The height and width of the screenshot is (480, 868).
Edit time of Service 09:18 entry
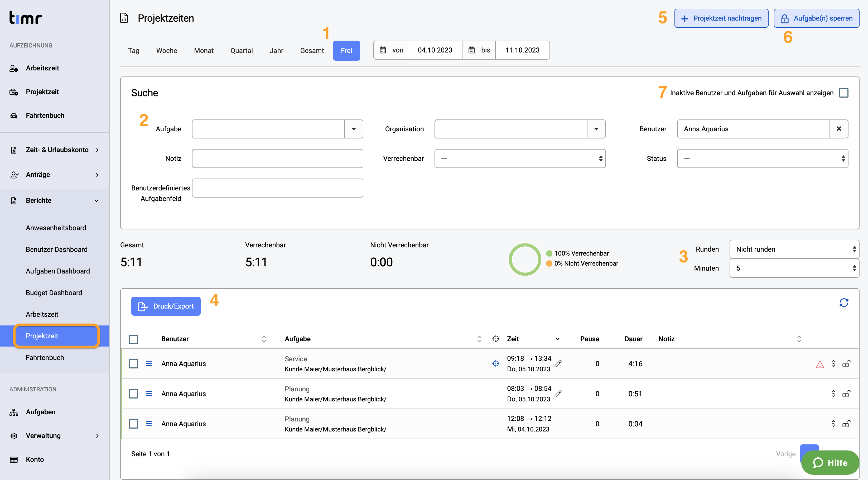click(558, 364)
